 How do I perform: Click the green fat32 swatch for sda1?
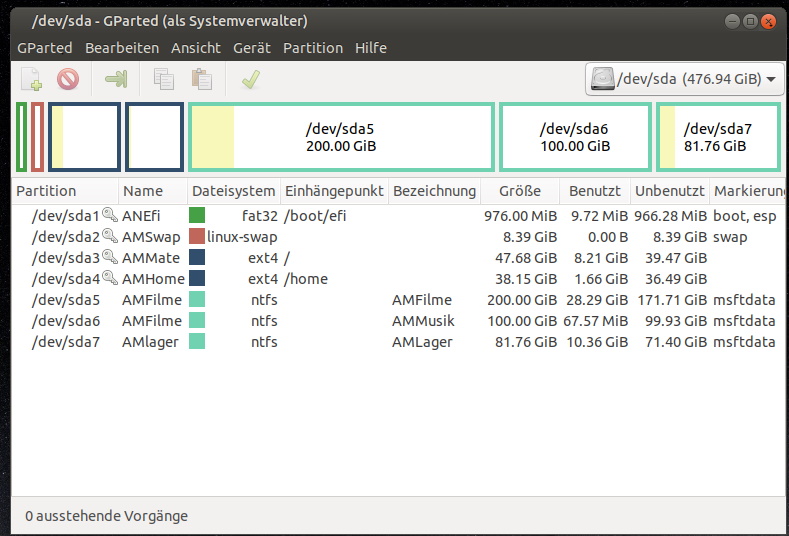coord(197,215)
